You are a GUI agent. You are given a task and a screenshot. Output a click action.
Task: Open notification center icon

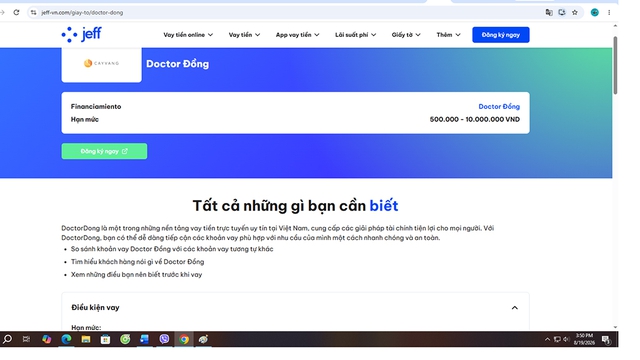pos(606,340)
